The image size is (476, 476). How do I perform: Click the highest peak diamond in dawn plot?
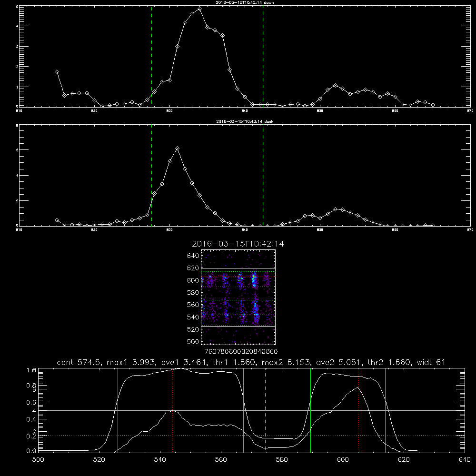pyautogui.click(x=199, y=9)
